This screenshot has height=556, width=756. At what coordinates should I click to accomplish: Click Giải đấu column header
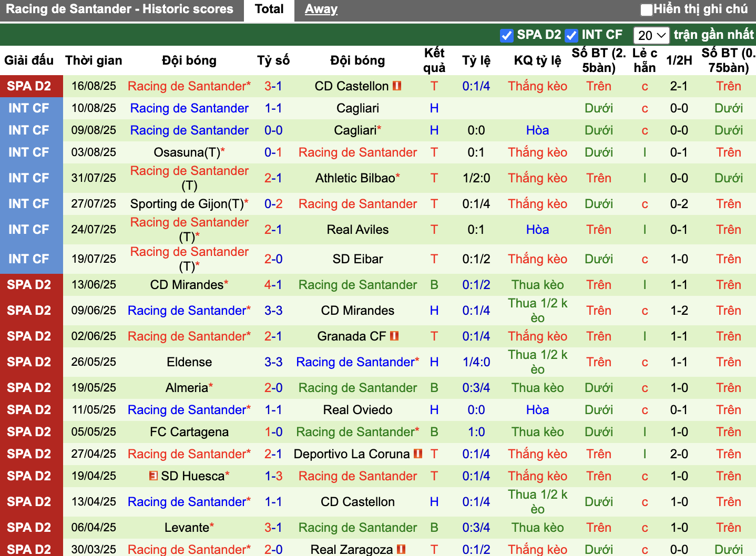point(29,60)
